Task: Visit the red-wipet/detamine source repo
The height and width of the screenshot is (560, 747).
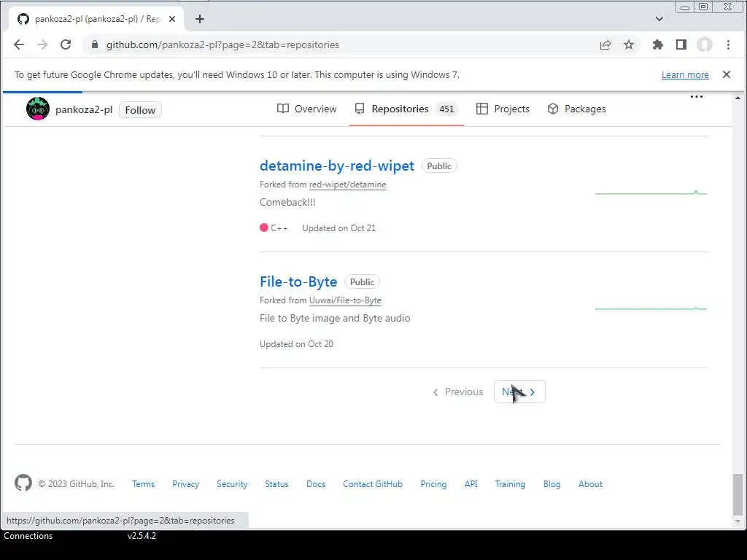Action: pyautogui.click(x=347, y=184)
